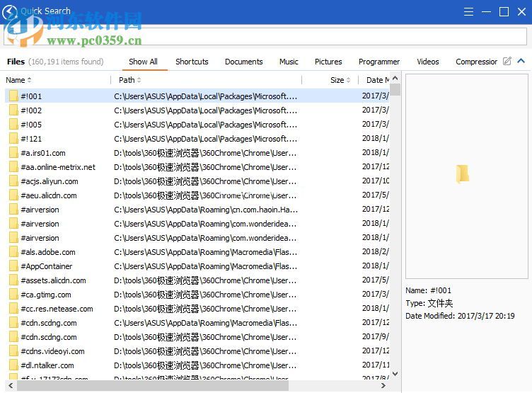Click the folder preview thumbnail
Viewport: 532px width, 393px height.
(x=462, y=173)
